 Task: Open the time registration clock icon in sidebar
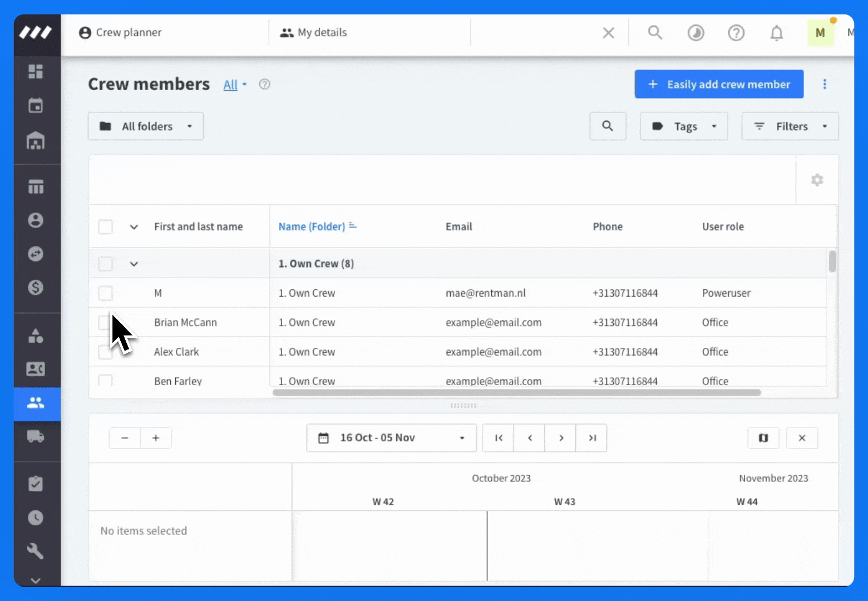click(x=36, y=518)
